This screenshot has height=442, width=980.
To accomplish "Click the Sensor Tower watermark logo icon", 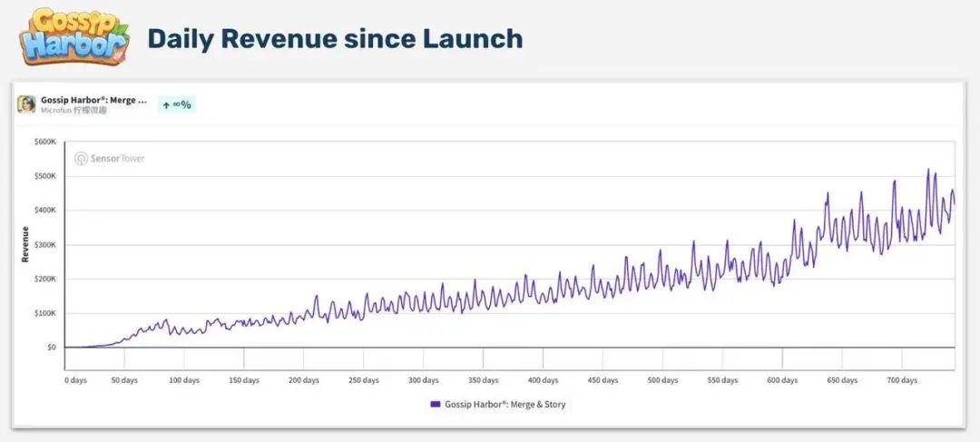I will [81, 159].
